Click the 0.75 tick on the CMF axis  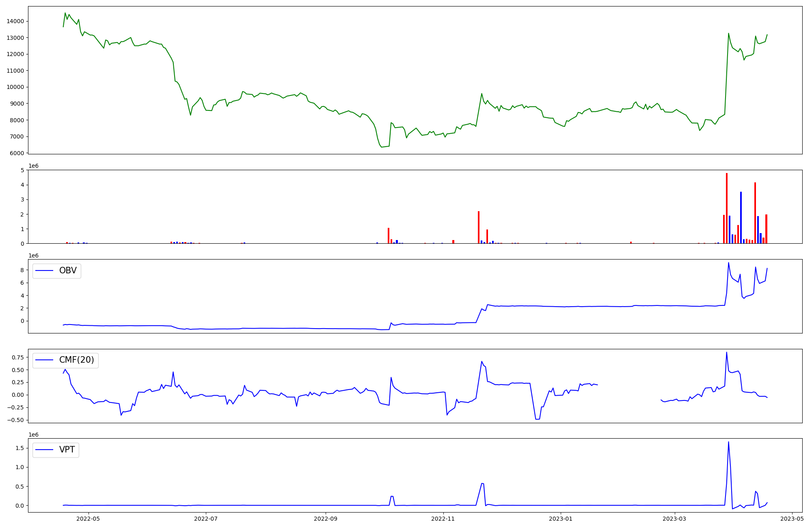(17, 357)
